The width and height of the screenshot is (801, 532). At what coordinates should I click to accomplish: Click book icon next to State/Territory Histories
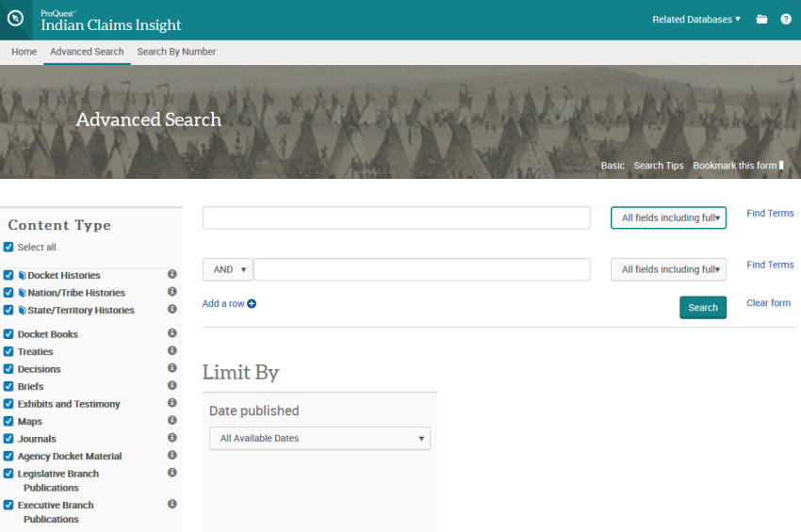tap(22, 310)
